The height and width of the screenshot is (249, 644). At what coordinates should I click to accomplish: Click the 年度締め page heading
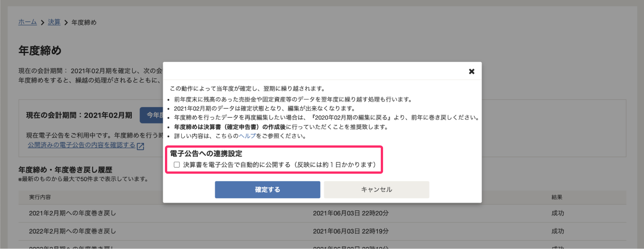(x=40, y=51)
